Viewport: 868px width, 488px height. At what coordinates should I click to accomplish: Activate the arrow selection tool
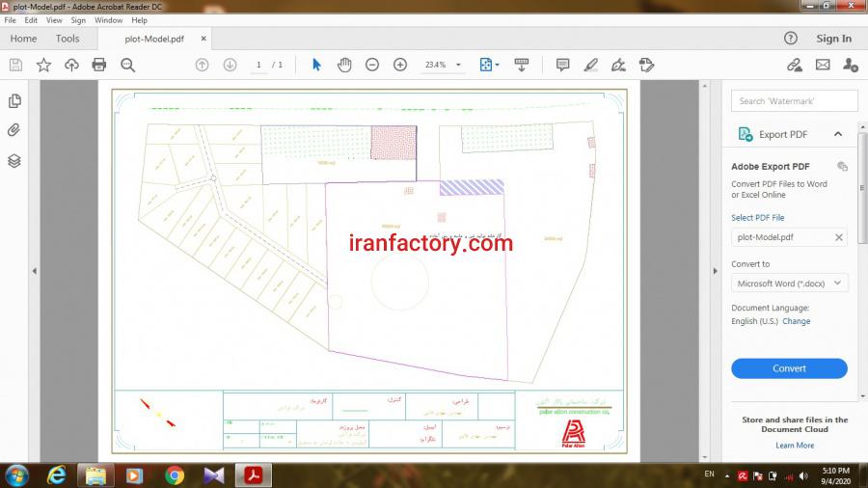[x=316, y=65]
